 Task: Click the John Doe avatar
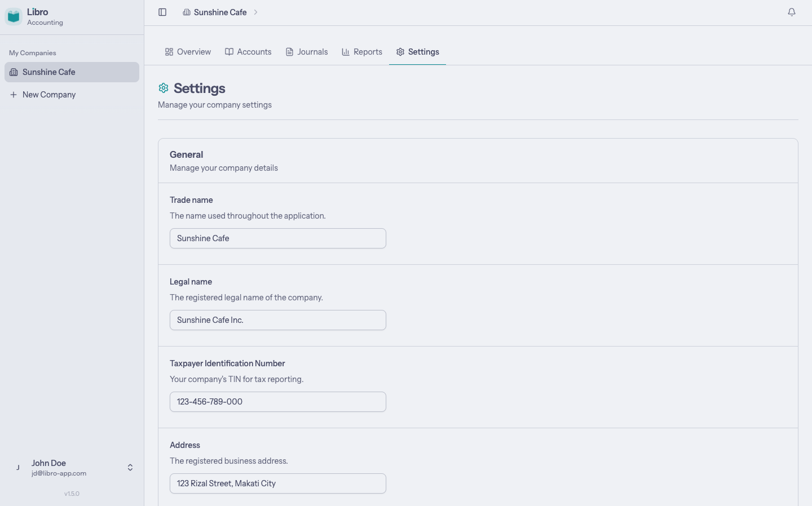(18, 468)
